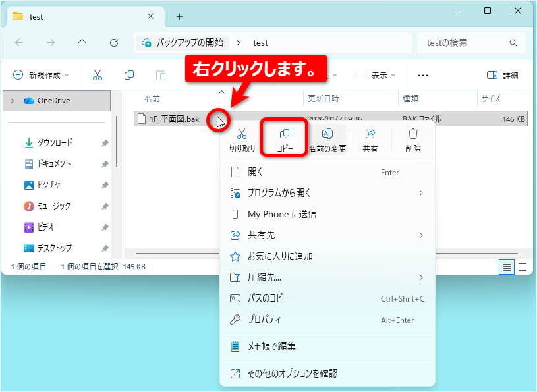Expand the OneDrive tree node

[13, 101]
